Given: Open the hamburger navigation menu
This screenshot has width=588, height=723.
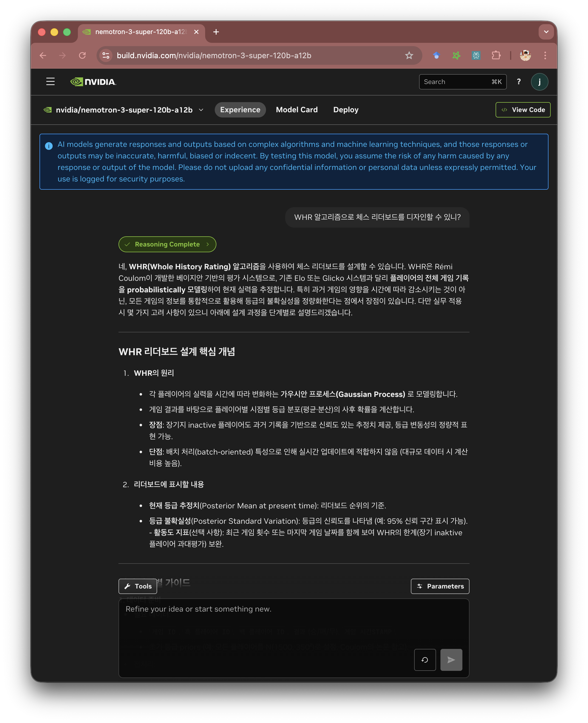Looking at the screenshot, I should coord(50,82).
